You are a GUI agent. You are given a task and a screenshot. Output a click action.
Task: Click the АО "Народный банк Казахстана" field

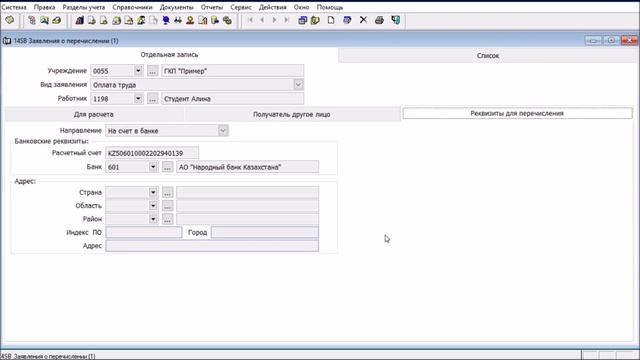(x=247, y=167)
